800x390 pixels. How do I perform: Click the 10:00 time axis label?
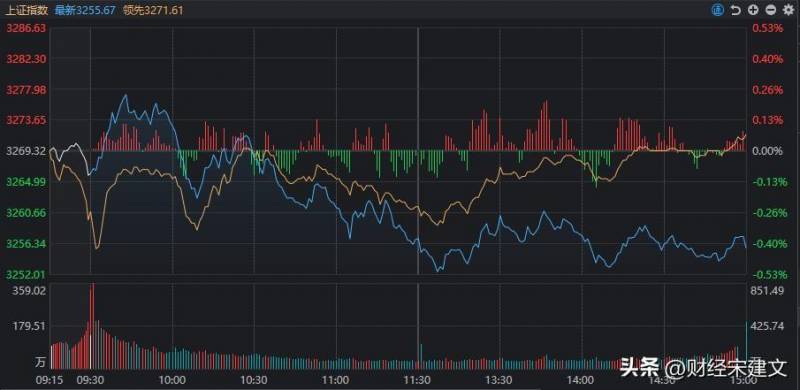pyautogui.click(x=171, y=380)
